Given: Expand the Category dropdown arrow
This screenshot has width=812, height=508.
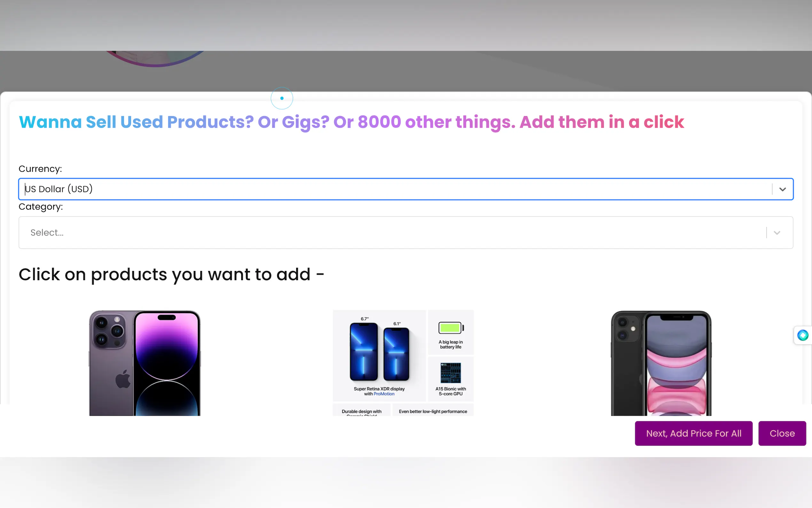Looking at the screenshot, I should point(777,233).
